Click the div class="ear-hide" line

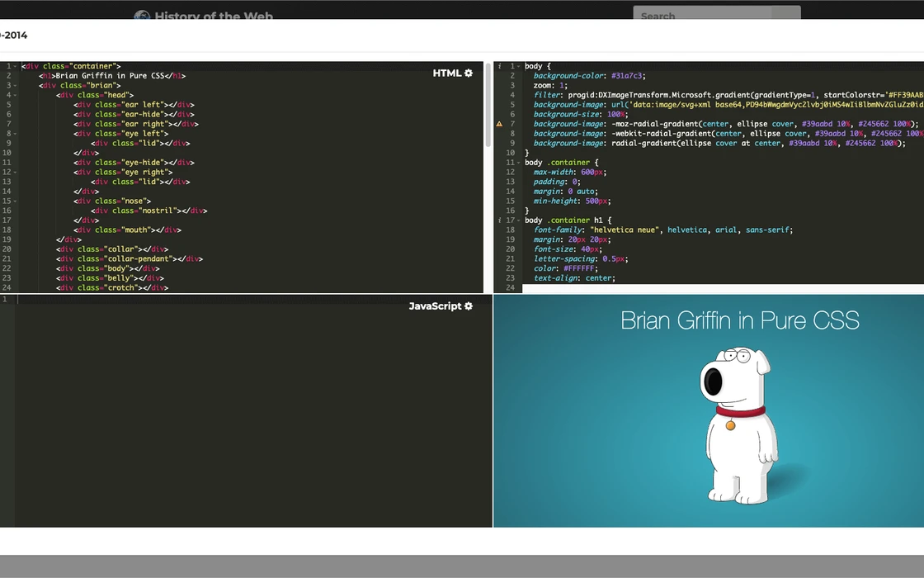point(134,115)
